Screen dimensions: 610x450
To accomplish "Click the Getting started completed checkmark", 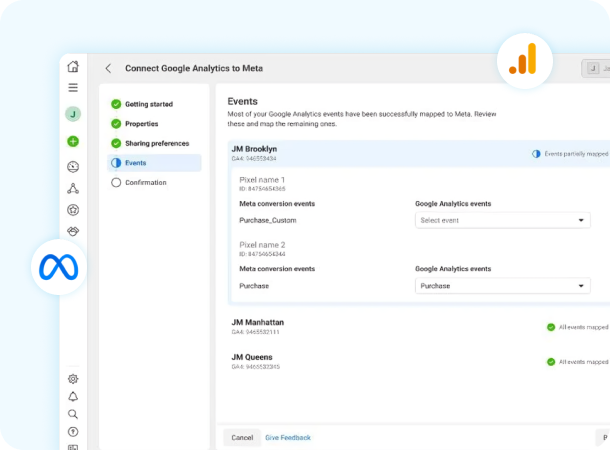I will coord(116,104).
